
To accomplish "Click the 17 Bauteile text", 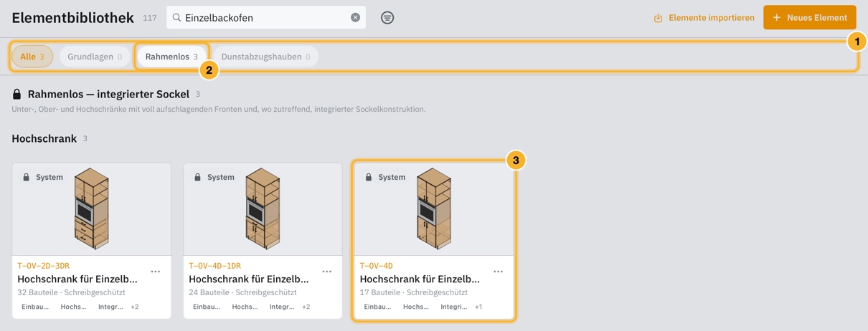I will click(x=380, y=292).
